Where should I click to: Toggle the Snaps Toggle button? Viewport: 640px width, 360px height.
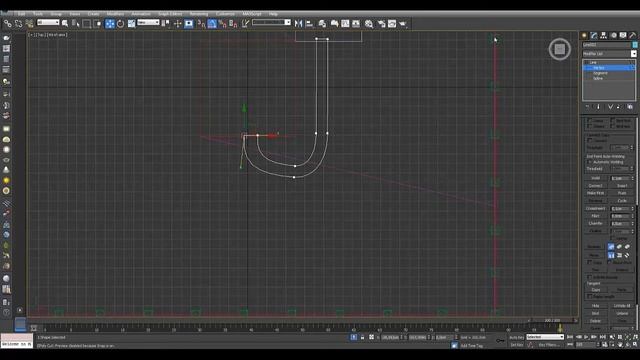coord(201,24)
